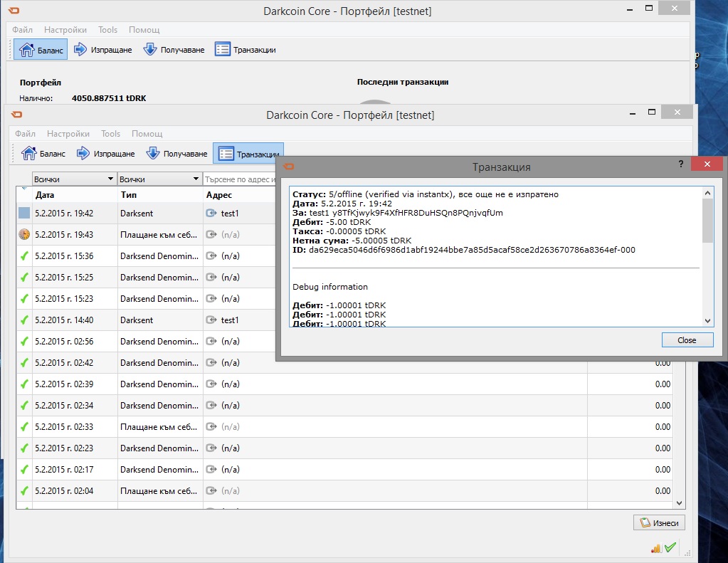Click confirmed checkmark of 15:36 row
Image resolution: width=728 pixels, height=563 pixels.
click(24, 256)
